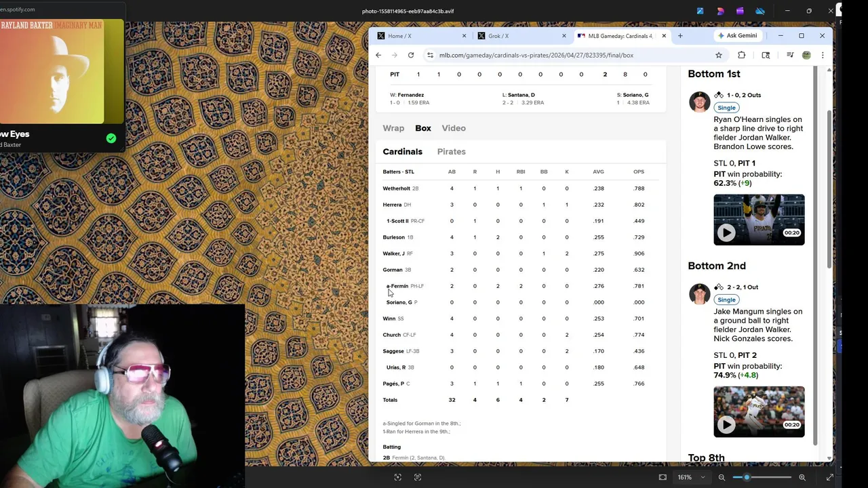Image resolution: width=868 pixels, height=488 pixels.
Task: Show the Cardinals box score
Action: click(402, 152)
